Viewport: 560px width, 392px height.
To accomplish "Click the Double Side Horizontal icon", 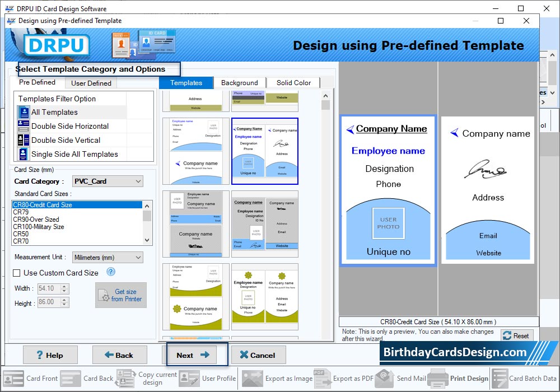I will coord(24,126).
